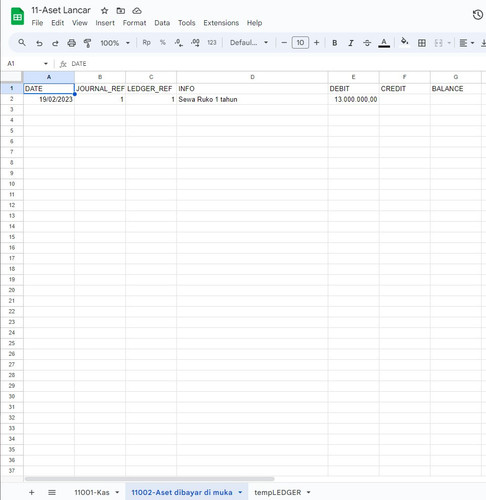
Task: Increase decimal places
Action: click(195, 43)
